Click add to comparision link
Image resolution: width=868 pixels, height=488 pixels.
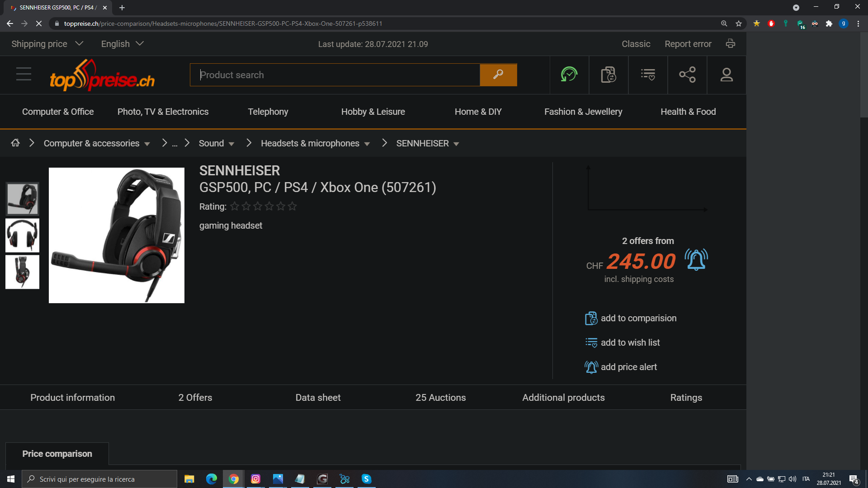pyautogui.click(x=638, y=318)
